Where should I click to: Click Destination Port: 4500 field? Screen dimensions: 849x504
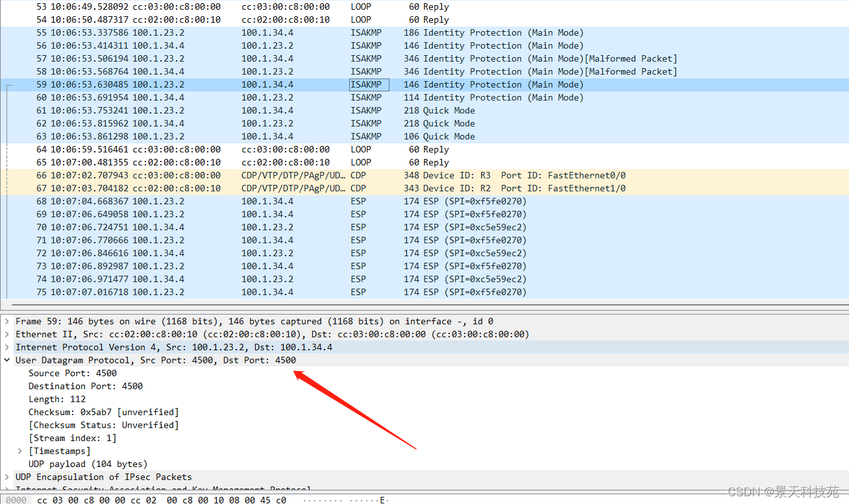point(86,386)
